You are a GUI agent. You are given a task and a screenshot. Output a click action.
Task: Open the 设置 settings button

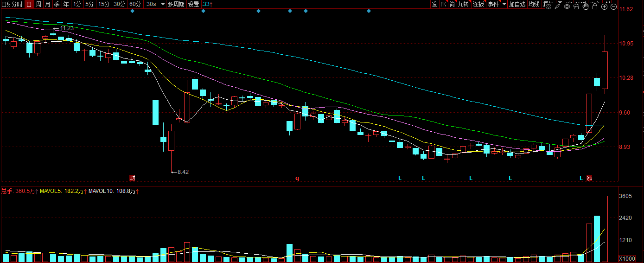[193, 4]
